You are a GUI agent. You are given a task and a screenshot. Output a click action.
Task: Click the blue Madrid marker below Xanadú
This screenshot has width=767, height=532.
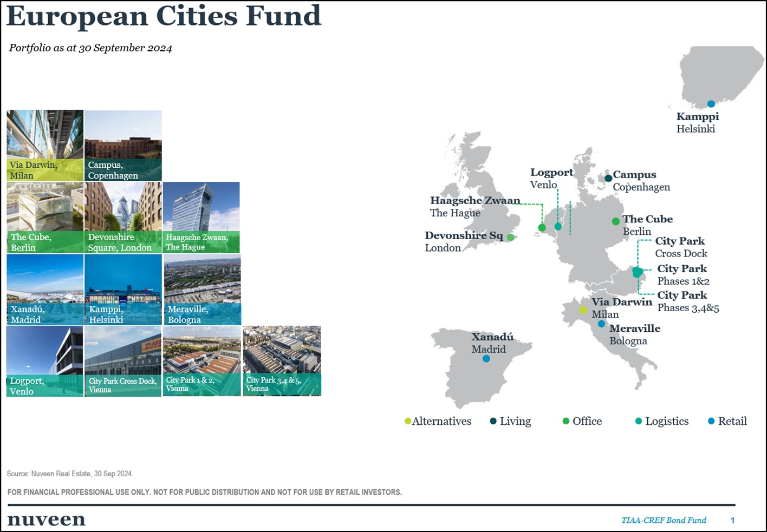[486, 359]
